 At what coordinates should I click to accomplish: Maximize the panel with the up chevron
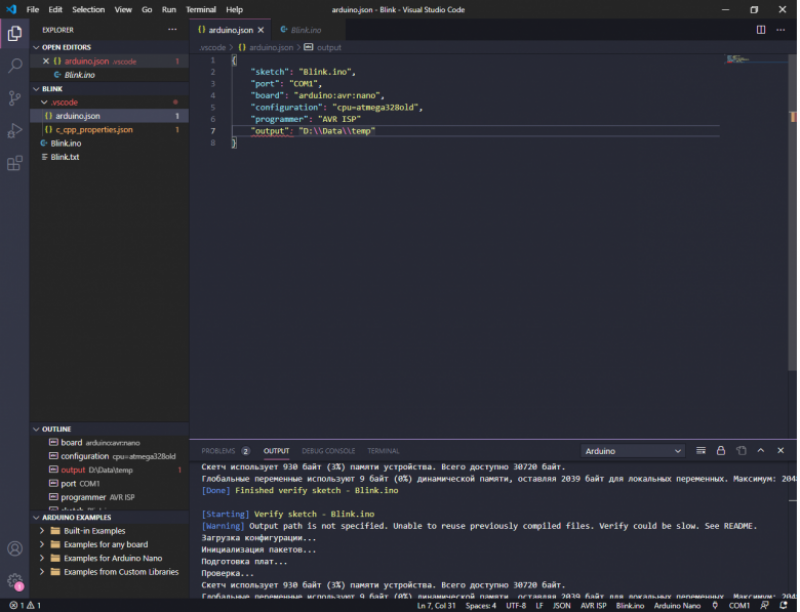[761, 450]
